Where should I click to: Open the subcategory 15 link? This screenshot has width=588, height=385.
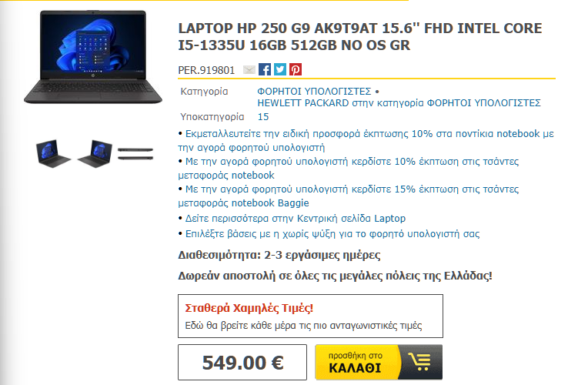263,117
